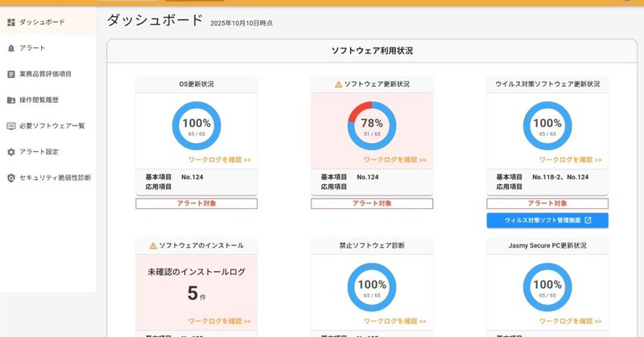
Task: Click ワークログを確認 on ウイルス対策ソフトウェア更新状況 card
Action: point(571,160)
